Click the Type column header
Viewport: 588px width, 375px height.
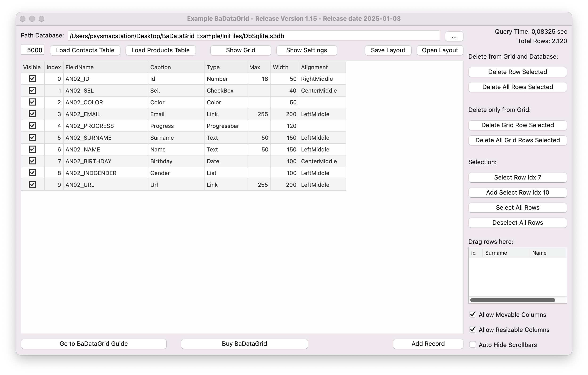pyautogui.click(x=226, y=67)
